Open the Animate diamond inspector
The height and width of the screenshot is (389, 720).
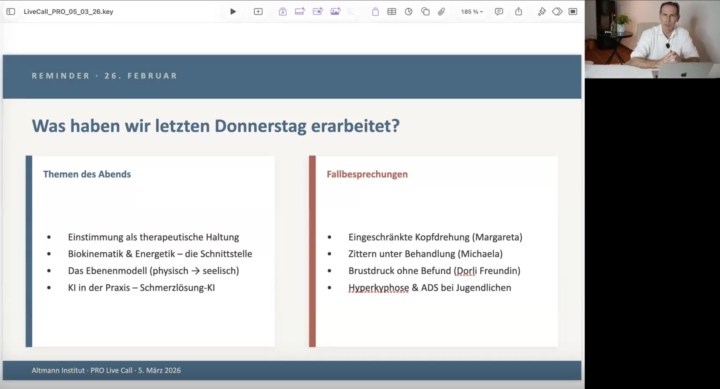[557, 11]
